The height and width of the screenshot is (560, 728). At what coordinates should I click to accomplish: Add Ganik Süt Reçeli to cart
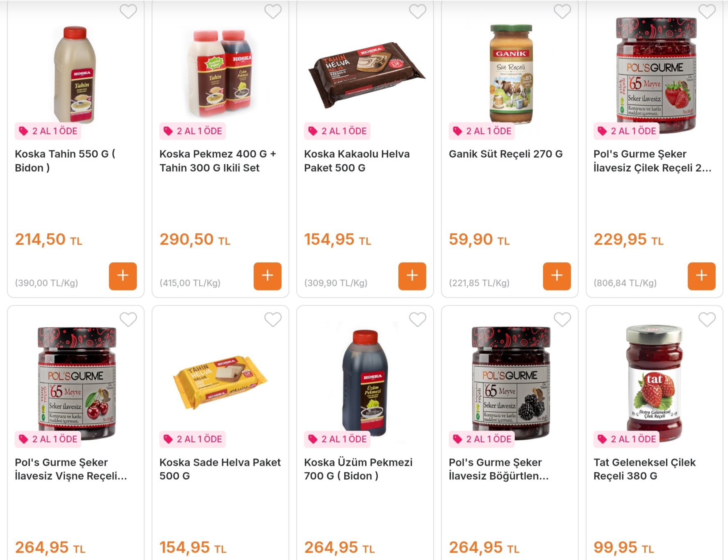click(x=557, y=276)
